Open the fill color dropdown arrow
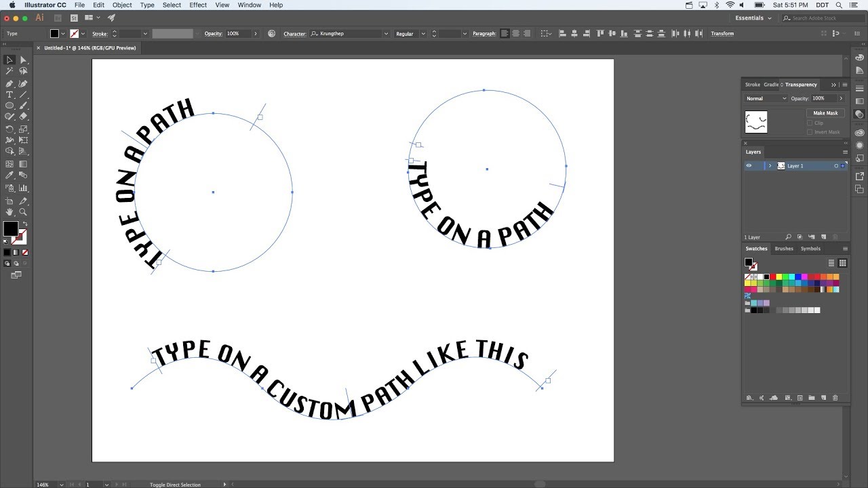The image size is (868, 488). tap(63, 33)
